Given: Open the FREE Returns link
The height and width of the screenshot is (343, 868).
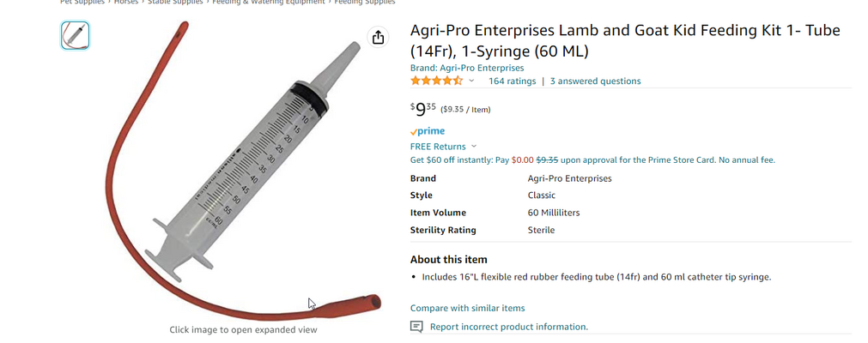Looking at the screenshot, I should pos(438,147).
